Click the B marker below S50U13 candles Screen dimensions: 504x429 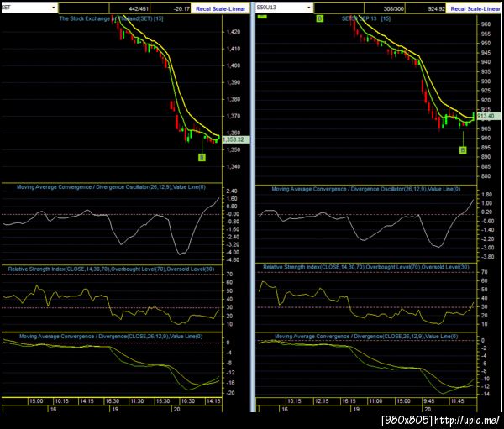coord(463,150)
